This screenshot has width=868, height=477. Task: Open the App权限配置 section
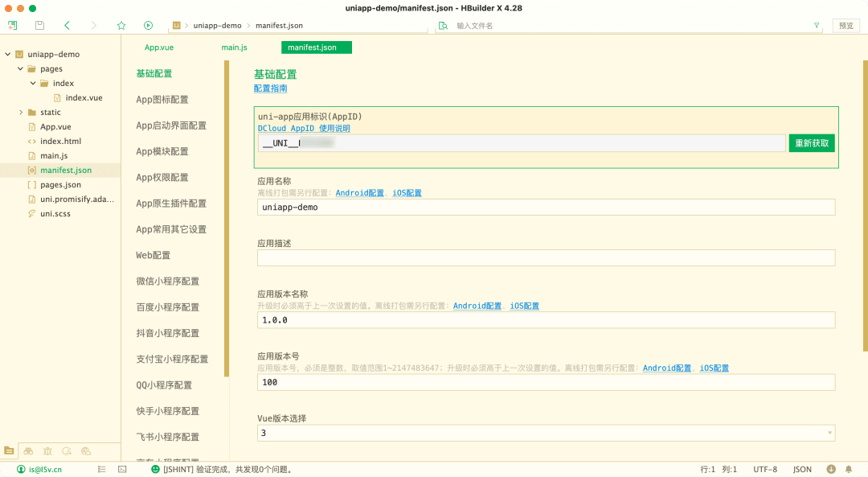click(x=162, y=178)
